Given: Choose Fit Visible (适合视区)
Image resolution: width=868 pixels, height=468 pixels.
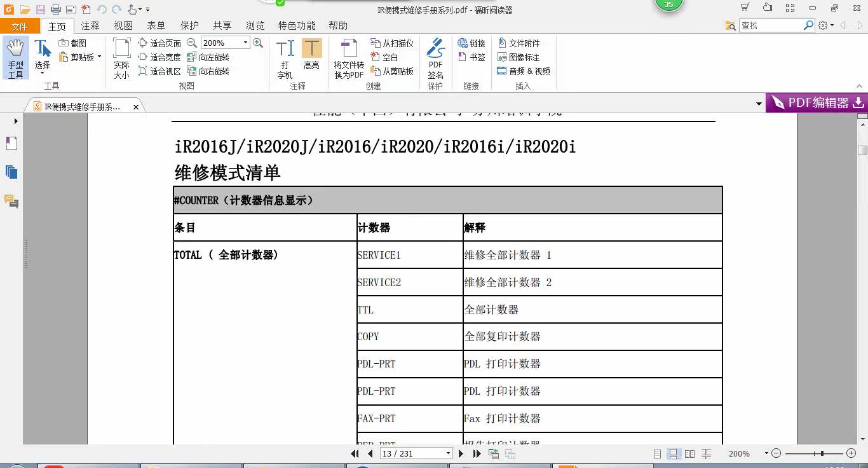Looking at the screenshot, I should click(159, 71).
